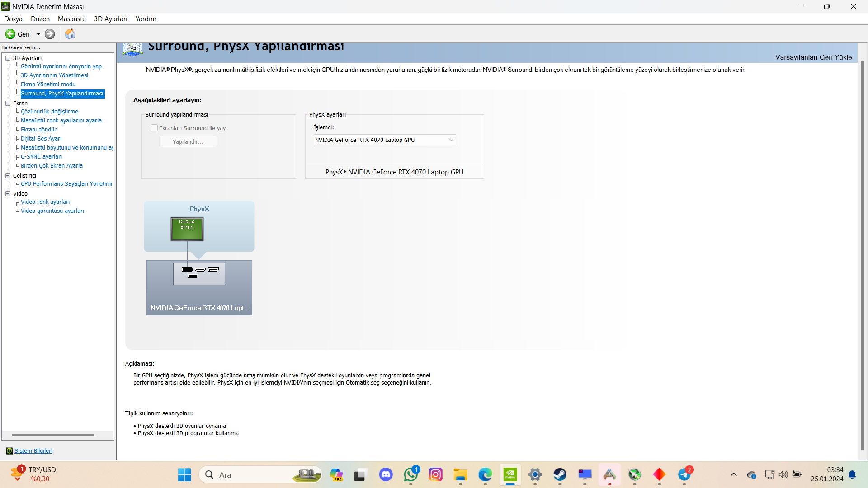Open Dijital Ses Ayarı
868x488 pixels.
click(x=41, y=139)
